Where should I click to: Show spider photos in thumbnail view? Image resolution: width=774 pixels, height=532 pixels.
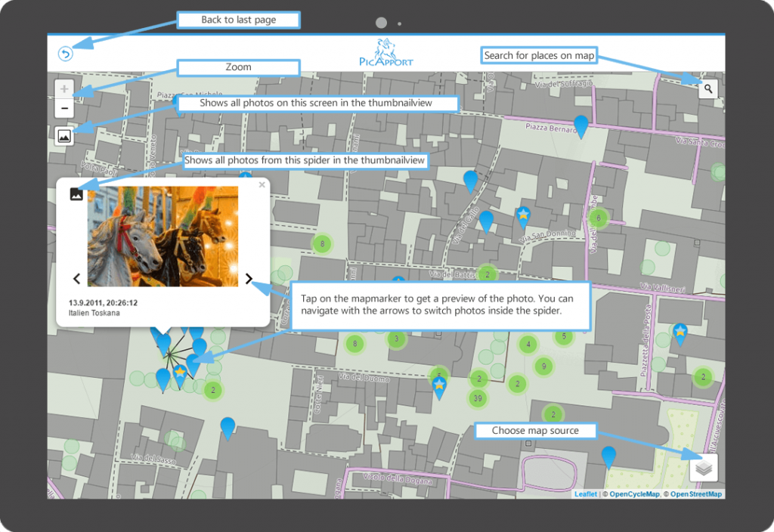coord(76,194)
